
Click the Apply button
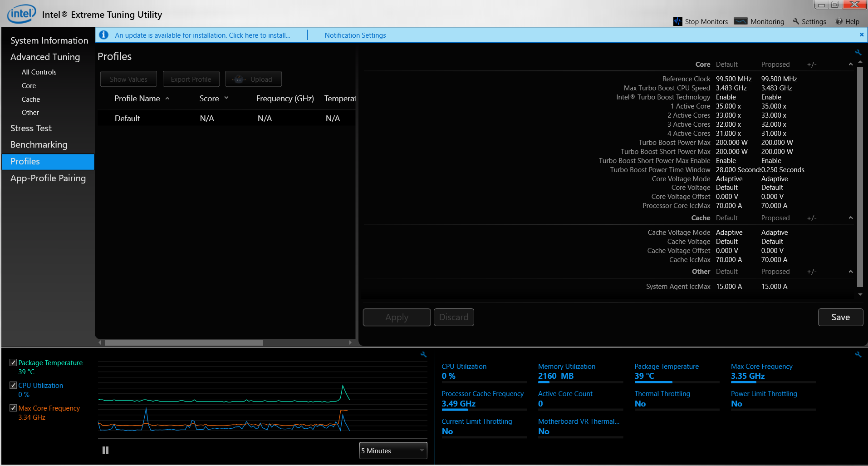coord(397,317)
